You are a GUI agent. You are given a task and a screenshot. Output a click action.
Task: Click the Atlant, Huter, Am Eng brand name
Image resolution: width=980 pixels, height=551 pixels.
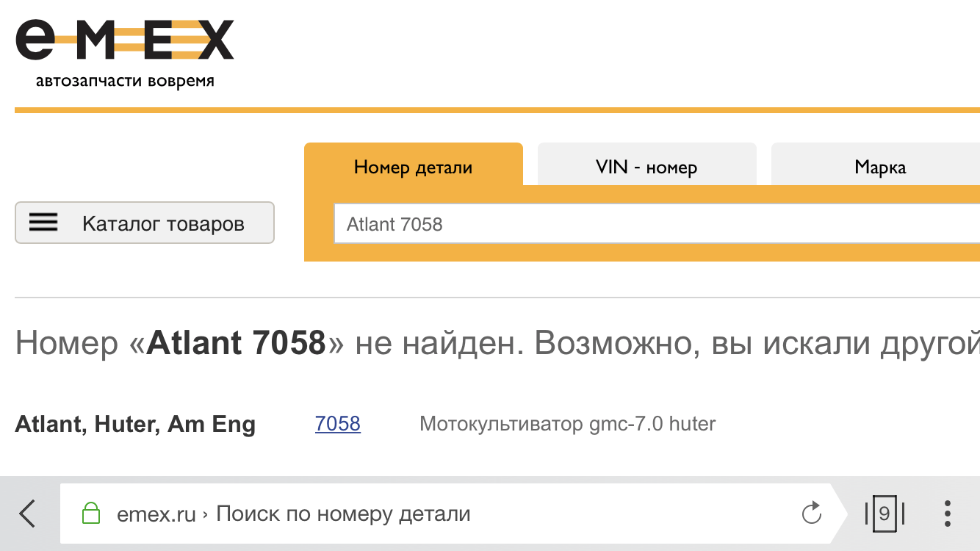135,425
